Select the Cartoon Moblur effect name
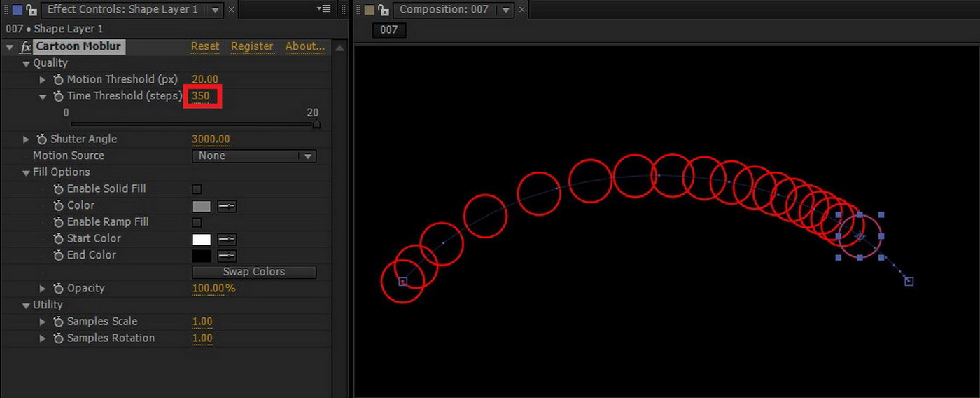The width and height of the screenshot is (980, 398). tap(78, 46)
